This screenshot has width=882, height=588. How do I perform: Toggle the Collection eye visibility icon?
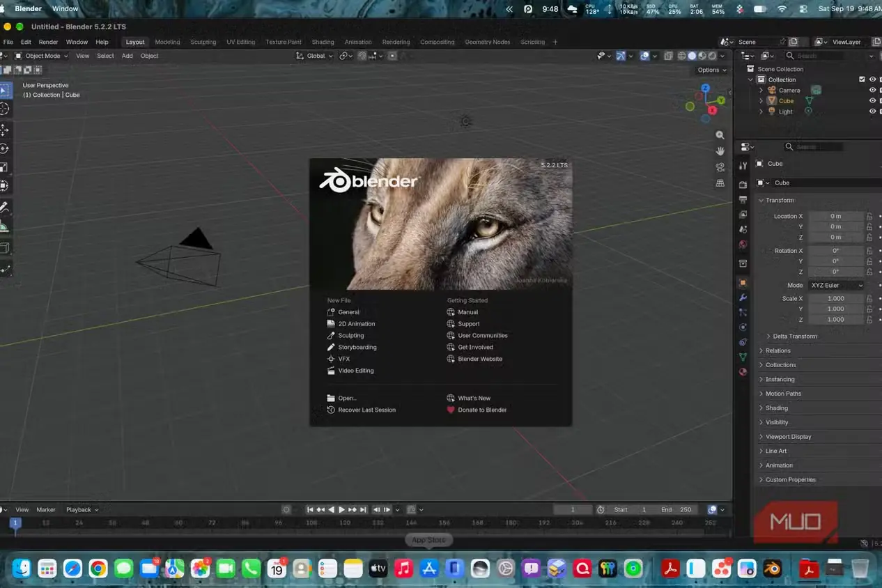point(872,79)
